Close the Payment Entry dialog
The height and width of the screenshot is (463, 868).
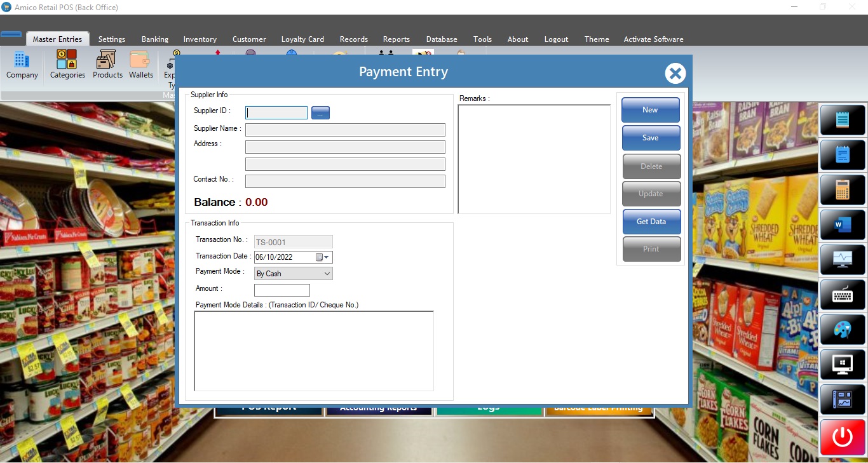pyautogui.click(x=675, y=74)
